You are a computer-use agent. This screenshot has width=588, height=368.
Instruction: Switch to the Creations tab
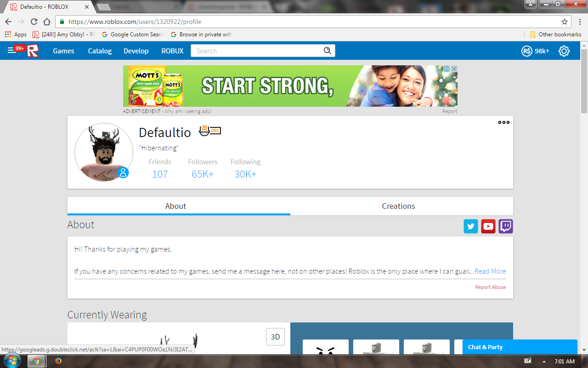[x=401, y=206]
